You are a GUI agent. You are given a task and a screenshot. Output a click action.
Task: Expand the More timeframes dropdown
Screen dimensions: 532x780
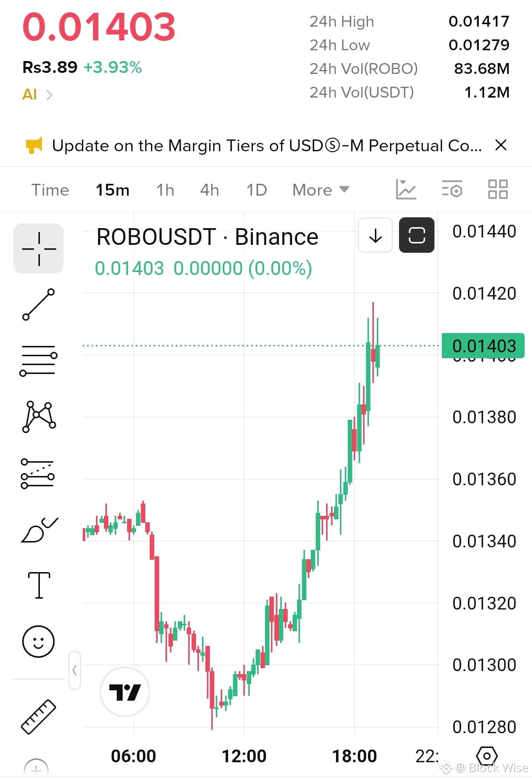click(x=321, y=190)
